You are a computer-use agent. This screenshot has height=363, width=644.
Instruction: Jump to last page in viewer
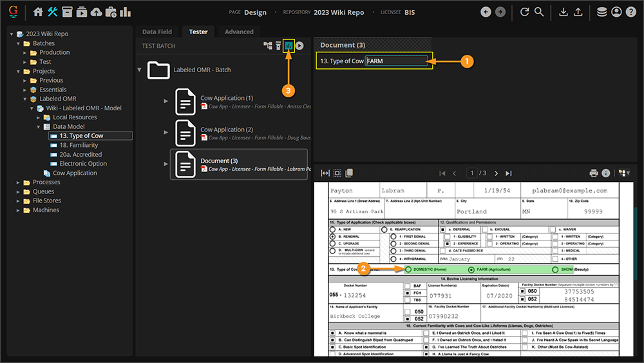click(509, 173)
